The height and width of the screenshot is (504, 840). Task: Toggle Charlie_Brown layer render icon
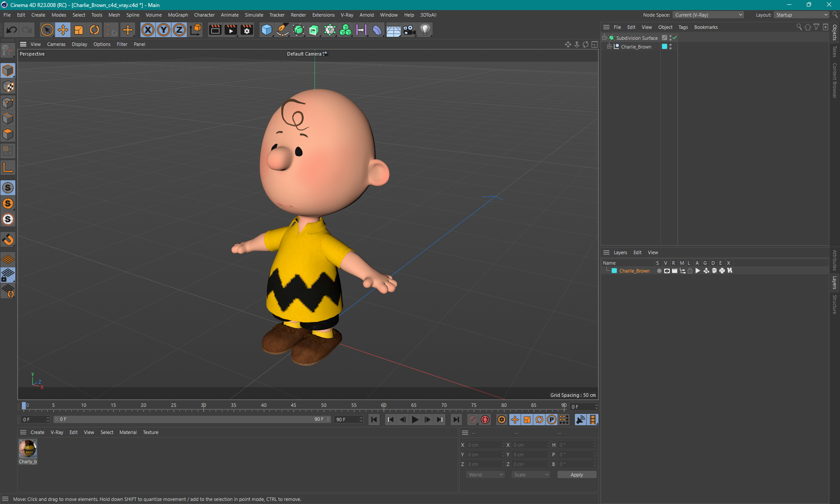point(674,271)
